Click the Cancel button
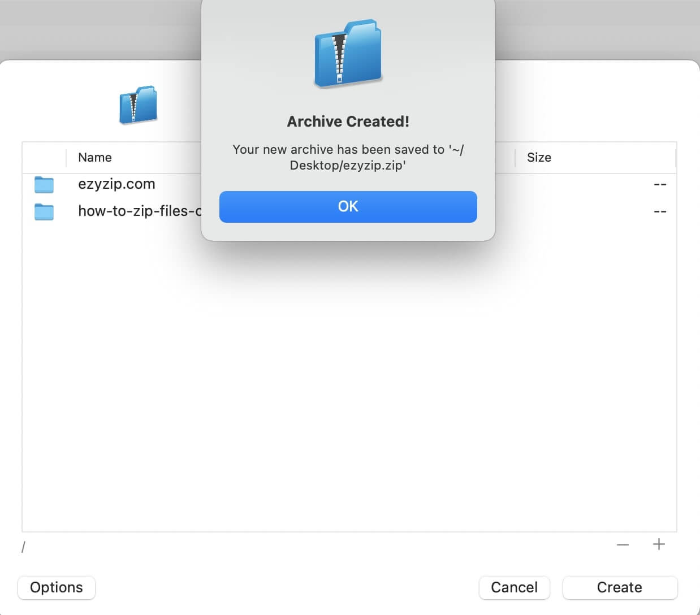This screenshot has height=615, width=700. pyautogui.click(x=514, y=587)
